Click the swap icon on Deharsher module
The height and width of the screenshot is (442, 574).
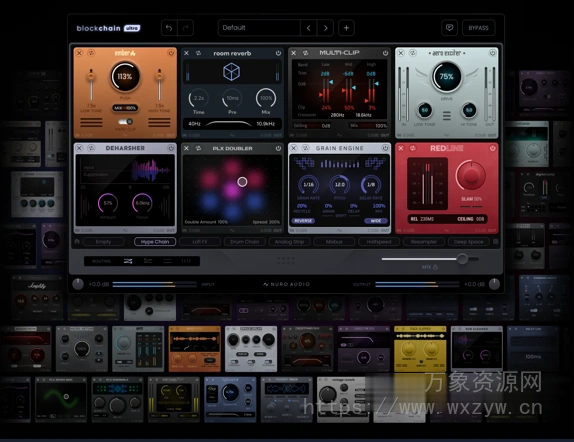tap(91, 148)
